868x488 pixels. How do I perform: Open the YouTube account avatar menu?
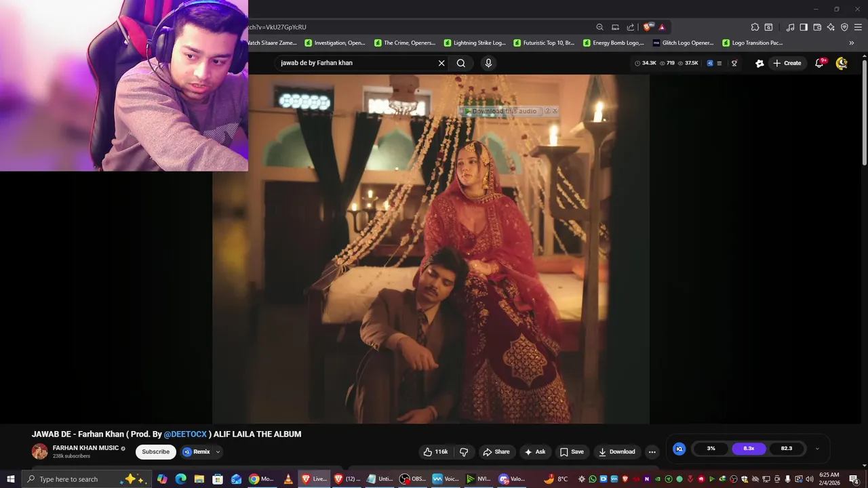(x=842, y=63)
